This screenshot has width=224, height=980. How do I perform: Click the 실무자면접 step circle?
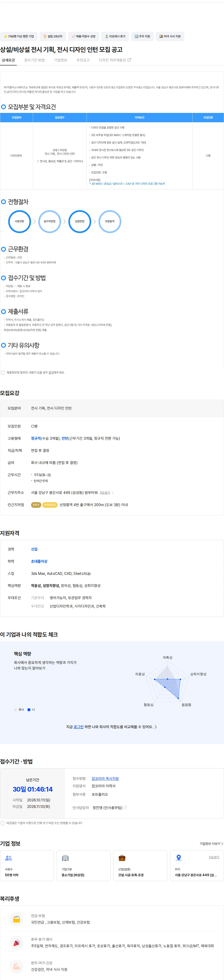(x=49, y=221)
